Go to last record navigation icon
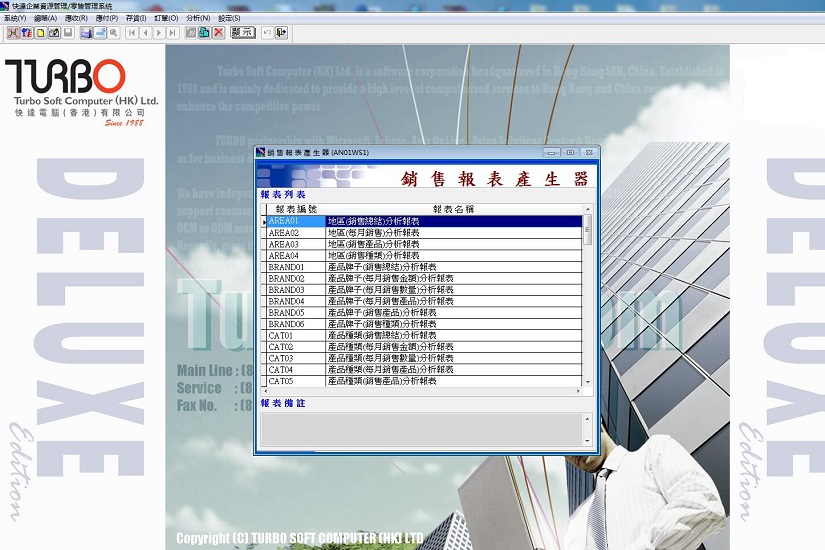The height and width of the screenshot is (550, 825). tap(173, 33)
